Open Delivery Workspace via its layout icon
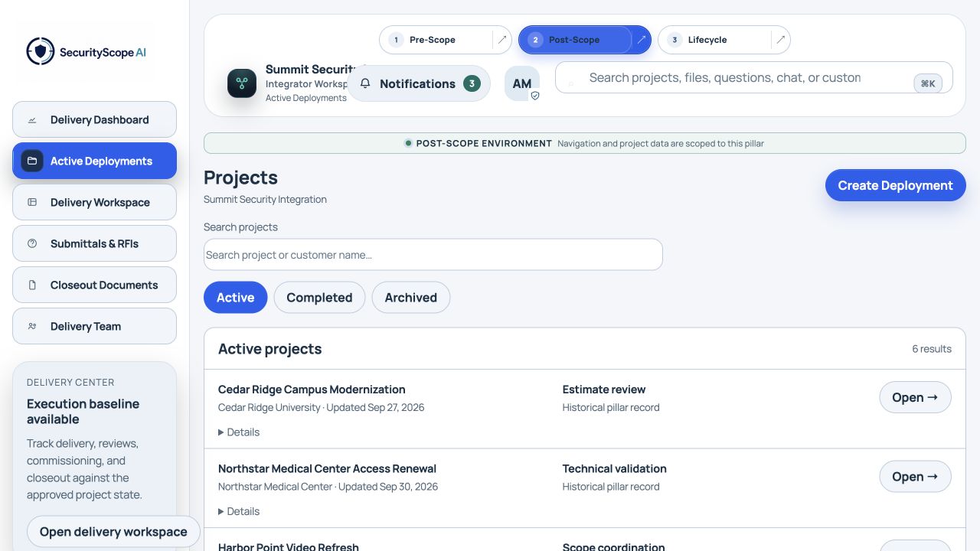 pyautogui.click(x=32, y=203)
